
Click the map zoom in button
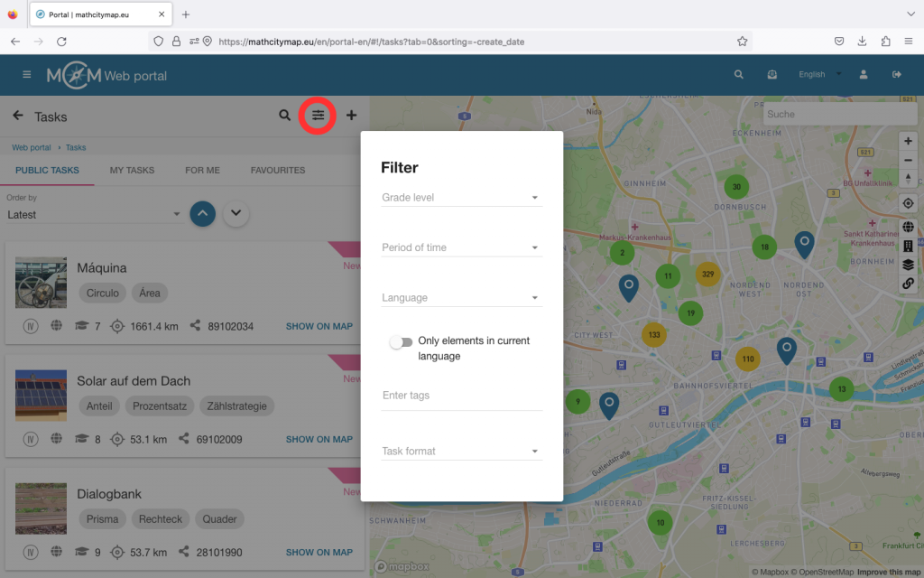(x=908, y=141)
